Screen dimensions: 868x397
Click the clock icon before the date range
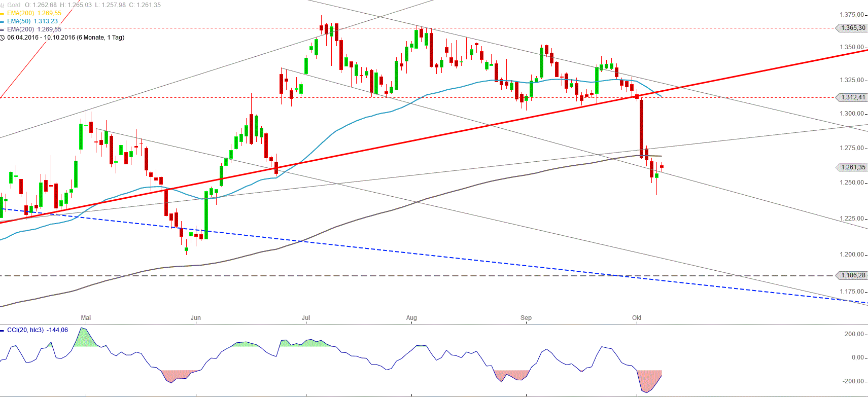[3, 38]
